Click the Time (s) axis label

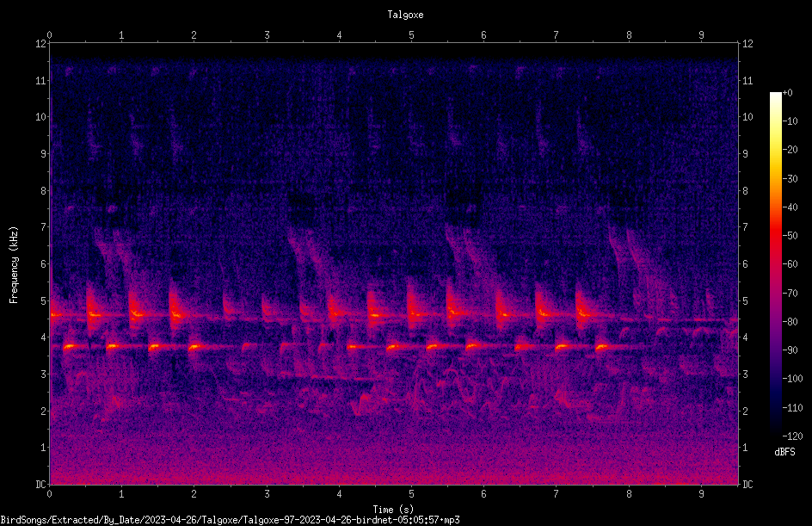click(x=393, y=510)
